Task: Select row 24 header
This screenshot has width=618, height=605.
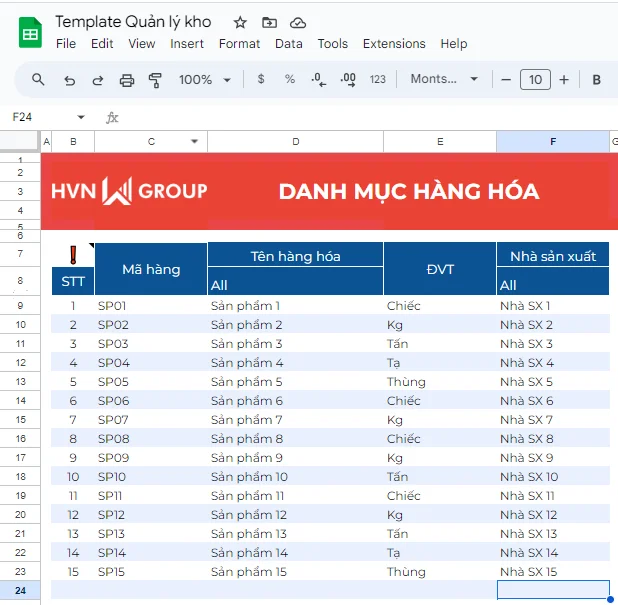Action: [x=20, y=590]
